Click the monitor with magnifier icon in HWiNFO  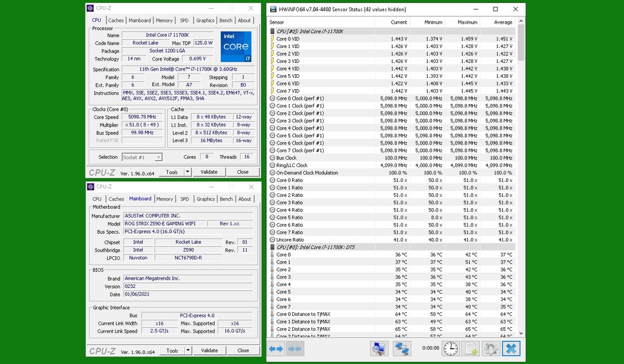click(379, 348)
